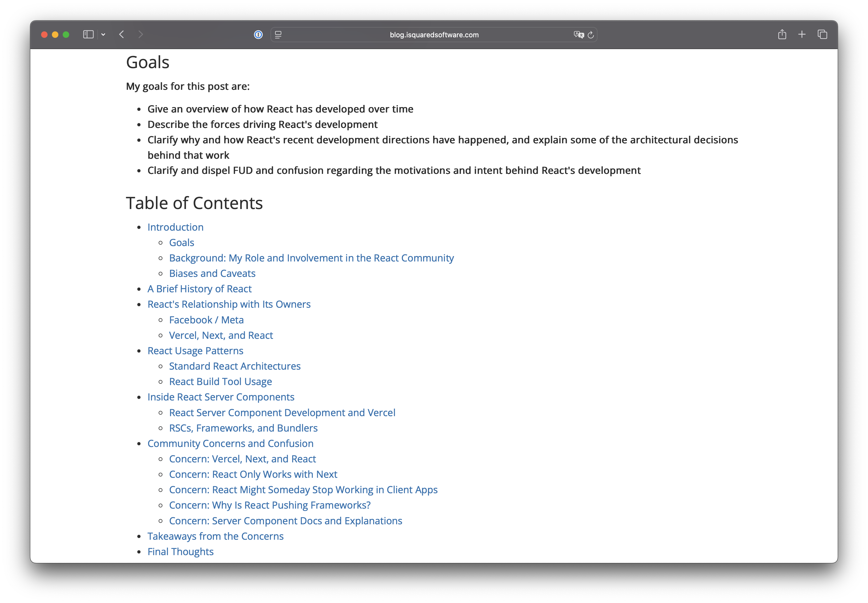The width and height of the screenshot is (868, 603).
Task: Open RSCs, Frameworks, and Bundlers link
Action: pos(243,428)
